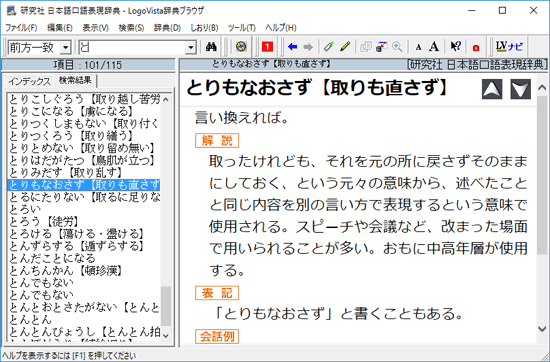Switch to the 検索結果 tab
Image resolution: width=550 pixels, height=362 pixels.
[75, 80]
